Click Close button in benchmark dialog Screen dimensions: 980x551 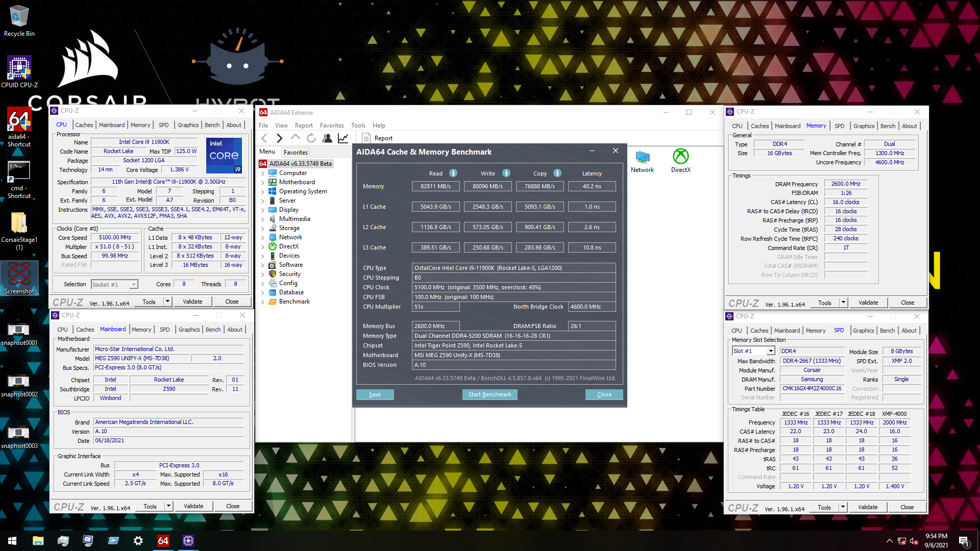click(604, 394)
